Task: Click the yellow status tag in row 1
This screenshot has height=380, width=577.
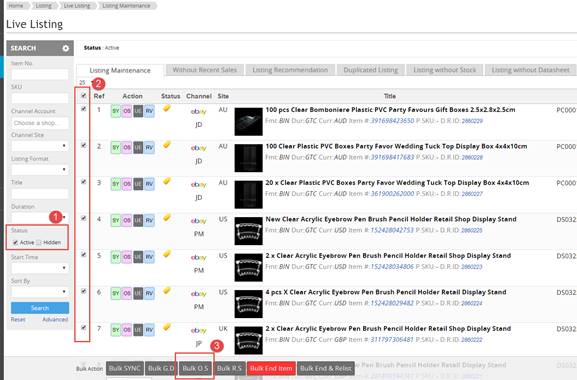Action: tap(167, 108)
